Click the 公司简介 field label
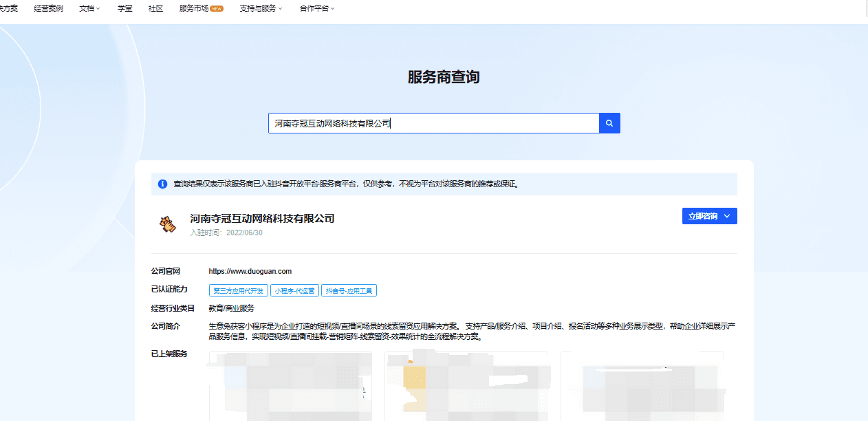 [165, 325]
